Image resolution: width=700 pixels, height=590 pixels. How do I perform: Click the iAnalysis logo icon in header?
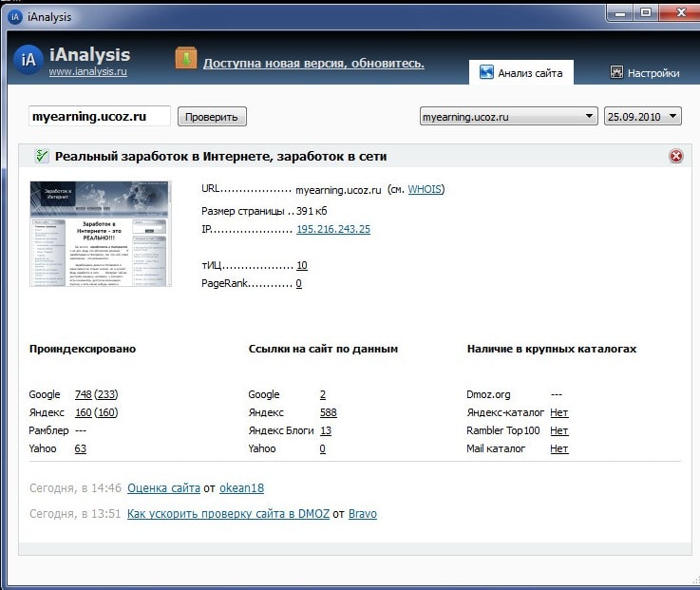coord(28,60)
